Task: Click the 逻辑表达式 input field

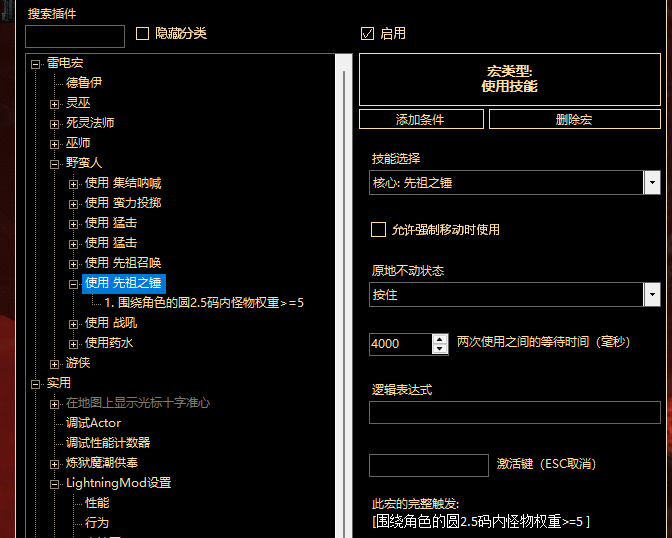Action: (514, 412)
